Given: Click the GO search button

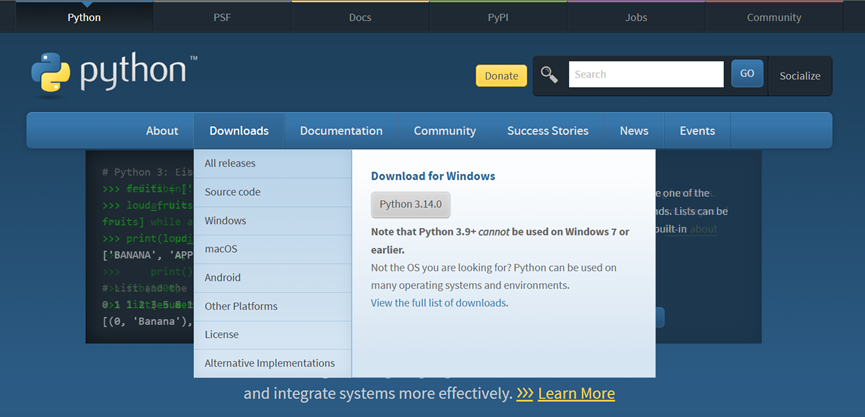Looking at the screenshot, I should point(747,74).
